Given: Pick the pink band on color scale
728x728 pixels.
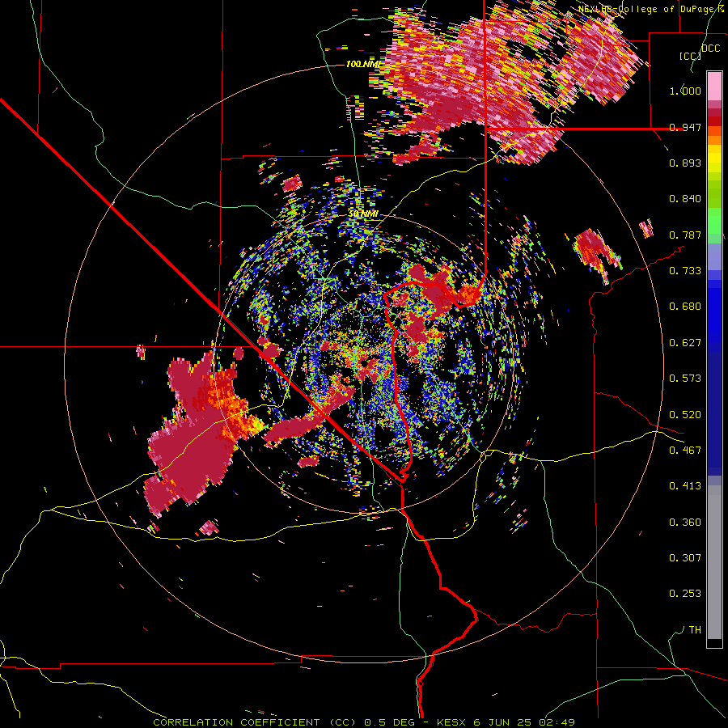Looking at the screenshot, I should tap(714, 86).
